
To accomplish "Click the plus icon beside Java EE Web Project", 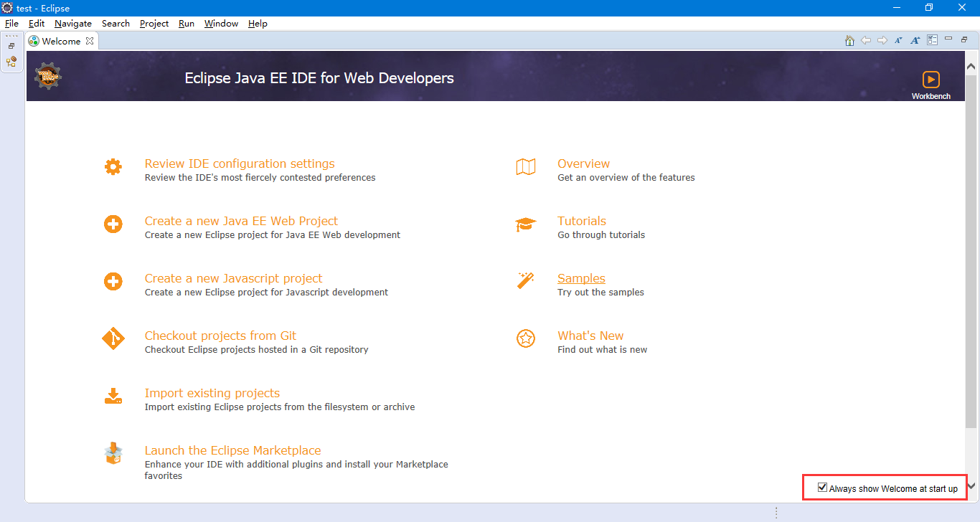I will pos(113,224).
